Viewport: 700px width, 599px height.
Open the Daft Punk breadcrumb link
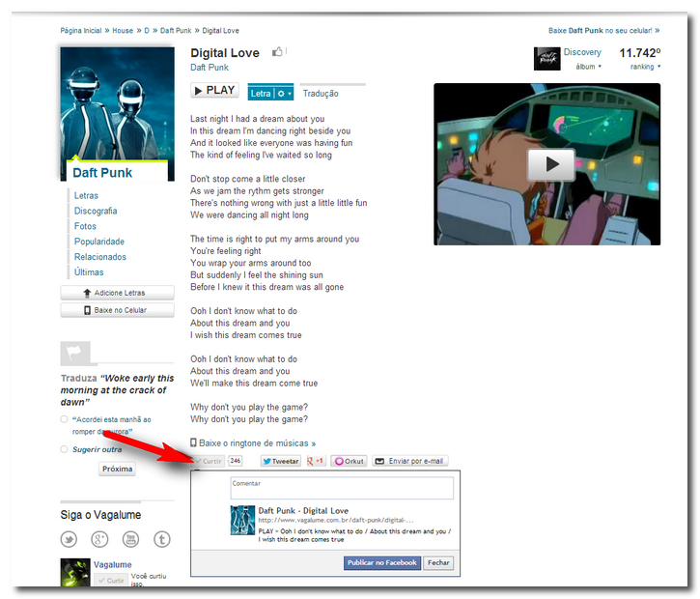click(x=176, y=30)
